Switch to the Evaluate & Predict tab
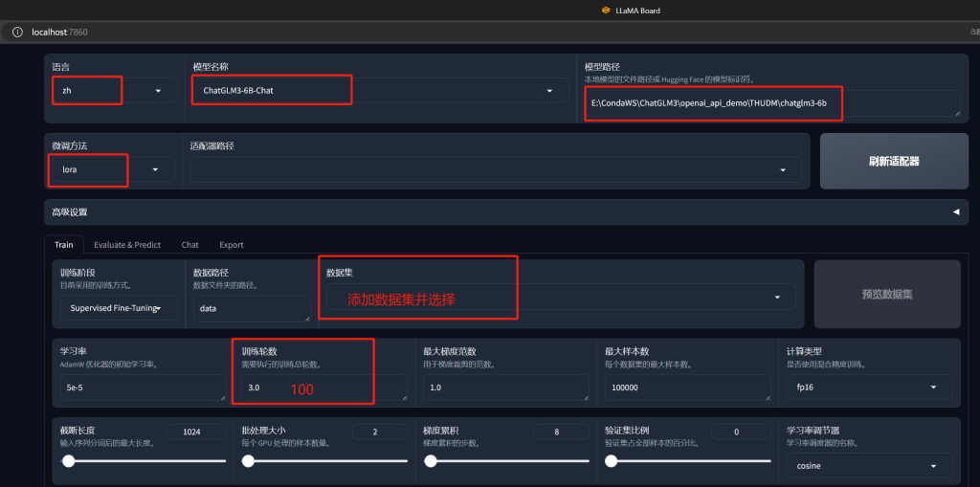The width and height of the screenshot is (980, 487). [127, 244]
